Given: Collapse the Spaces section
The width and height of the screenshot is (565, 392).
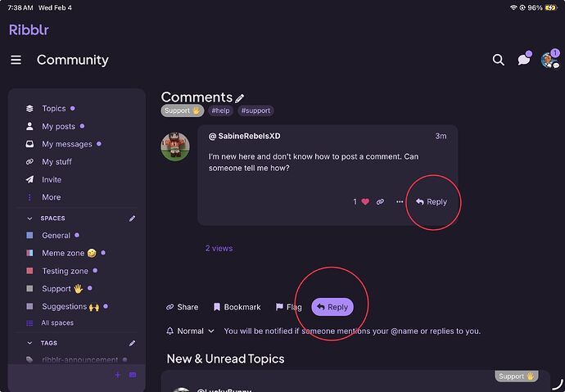Looking at the screenshot, I should click(30, 219).
